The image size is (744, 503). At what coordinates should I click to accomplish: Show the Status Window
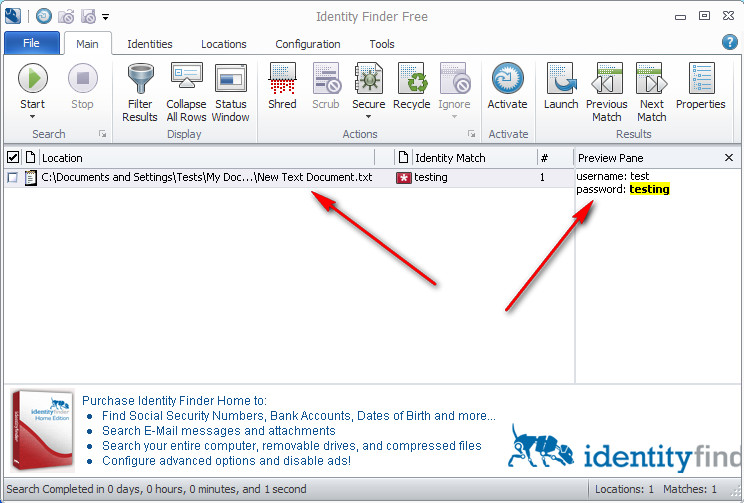[231, 93]
